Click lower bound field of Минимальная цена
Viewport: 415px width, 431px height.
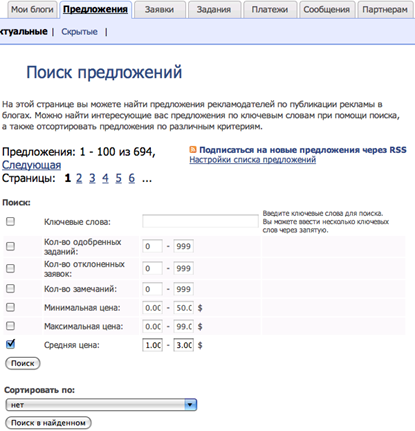point(152,308)
